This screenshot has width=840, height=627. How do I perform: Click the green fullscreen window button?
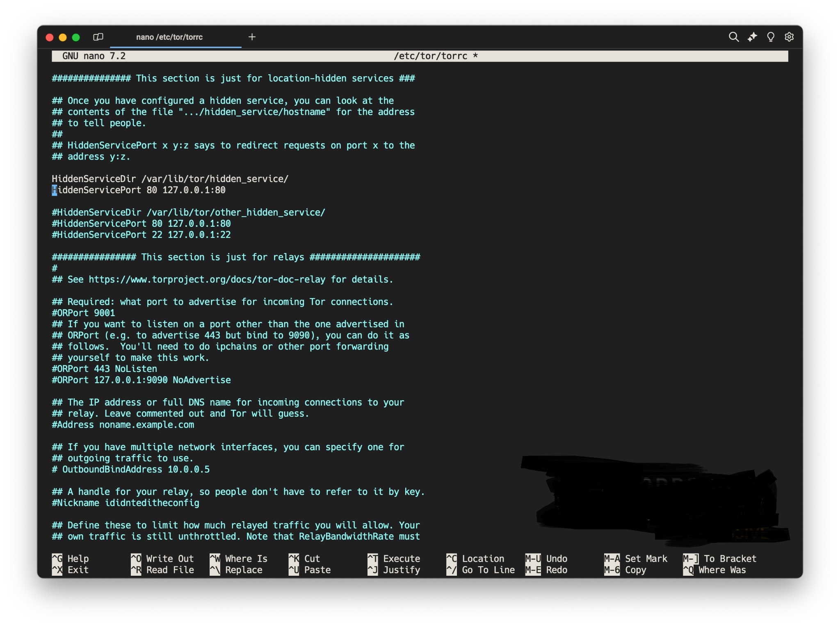pos(76,37)
